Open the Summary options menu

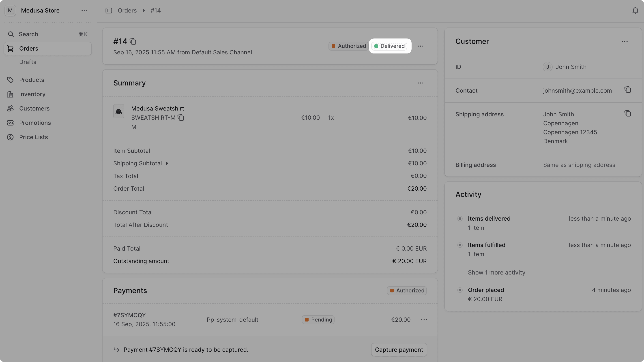[421, 83]
